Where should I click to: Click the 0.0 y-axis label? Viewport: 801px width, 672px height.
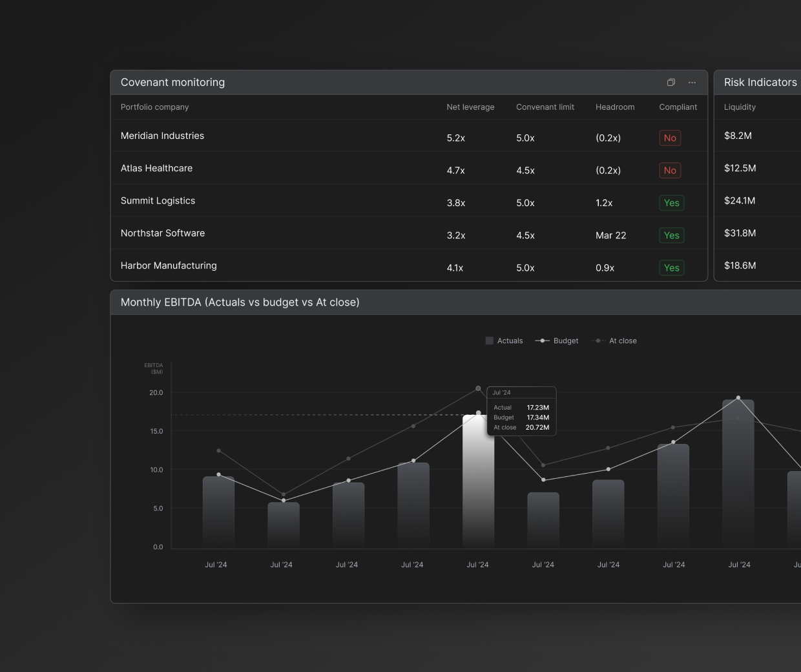158,547
